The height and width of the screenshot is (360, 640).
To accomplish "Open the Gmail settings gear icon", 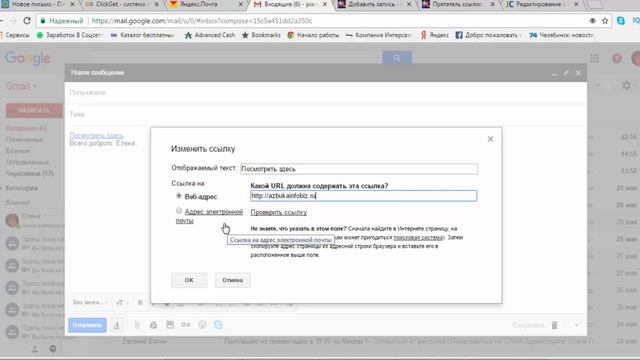I will (627, 85).
